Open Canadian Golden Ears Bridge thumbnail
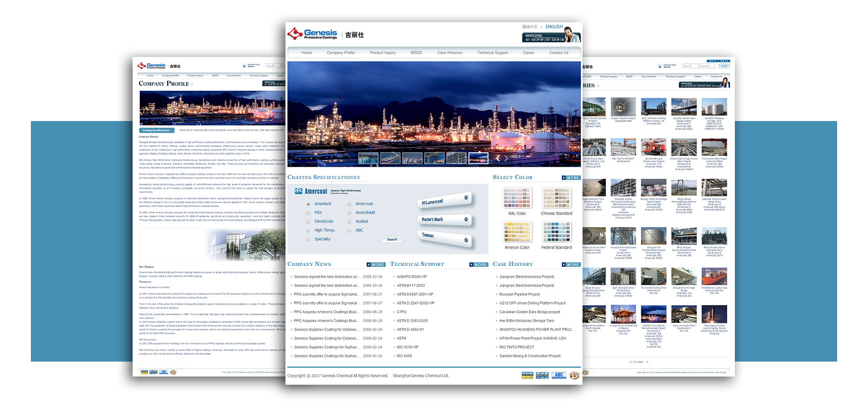This screenshot has width=868, height=405. pyautogui.click(x=684, y=107)
